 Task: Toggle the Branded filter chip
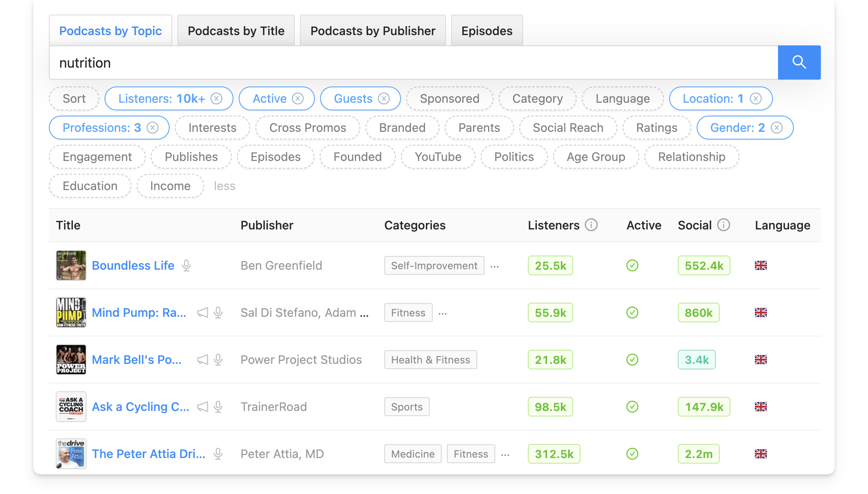click(x=402, y=128)
